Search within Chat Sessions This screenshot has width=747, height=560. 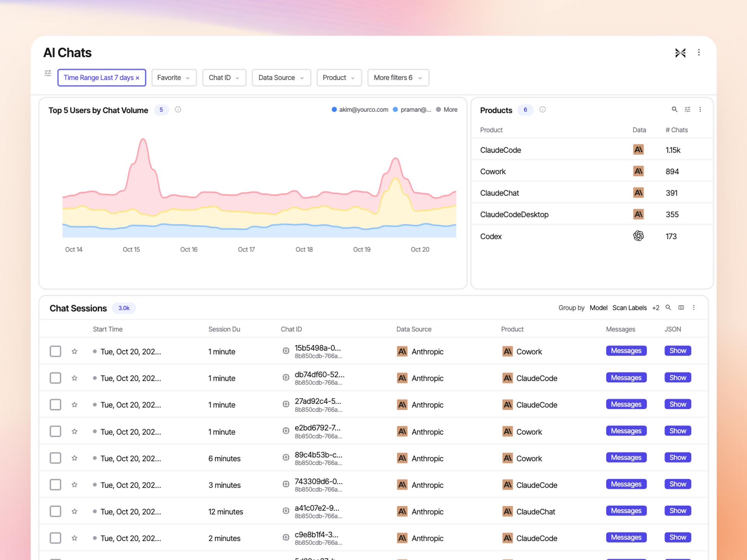pyautogui.click(x=668, y=308)
